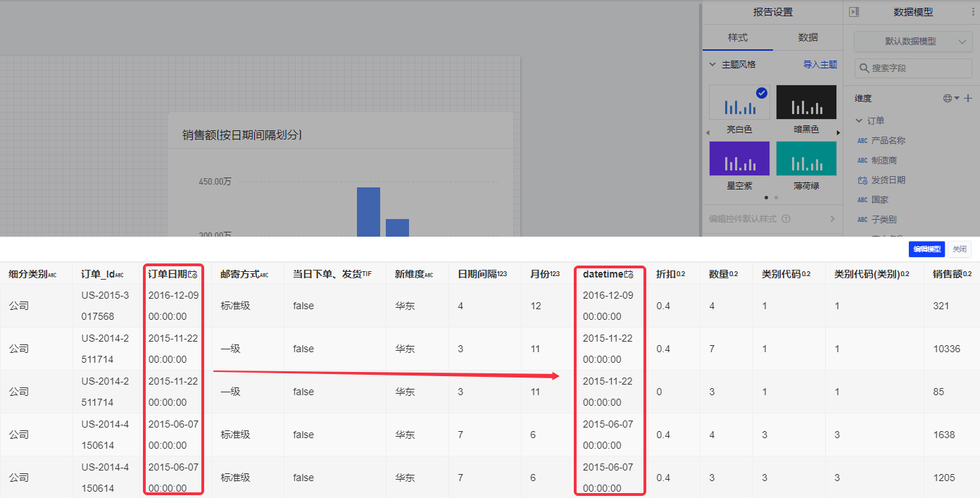Viewport: 980px width, 498px height.
Task: Collapse the 订单 dimension folder
Action: point(859,121)
